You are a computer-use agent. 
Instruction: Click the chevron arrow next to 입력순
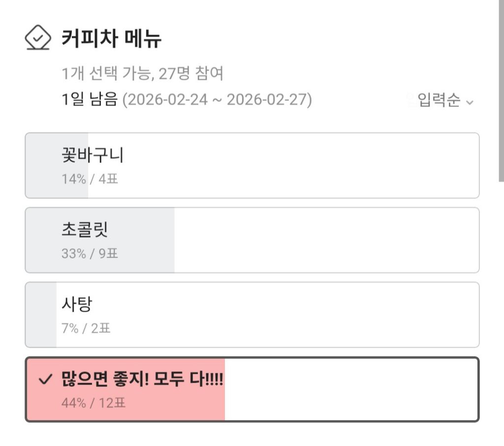click(x=469, y=102)
